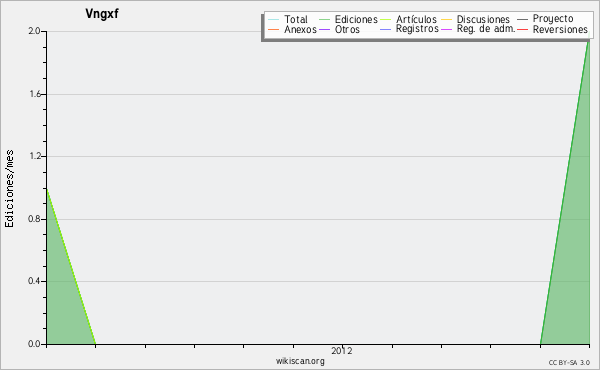The width and height of the screenshot is (600, 370).
Task: Click the 0.0 y-axis value
Action: 34,344
